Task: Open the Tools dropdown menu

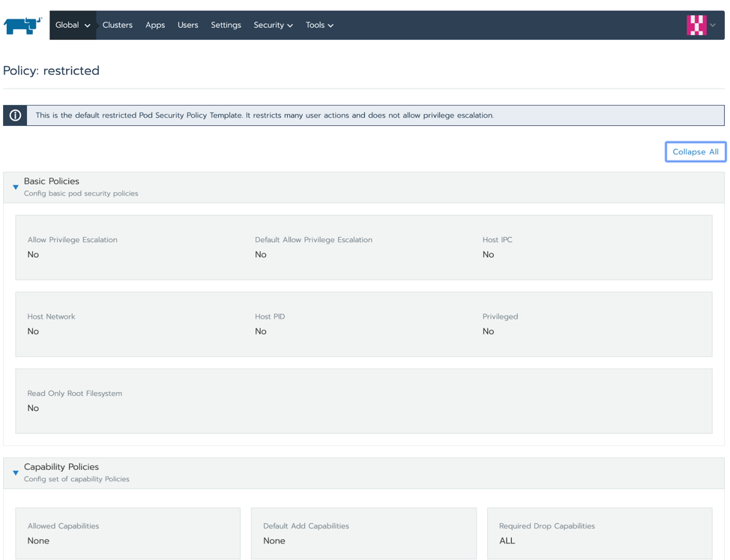Action: pyautogui.click(x=319, y=25)
